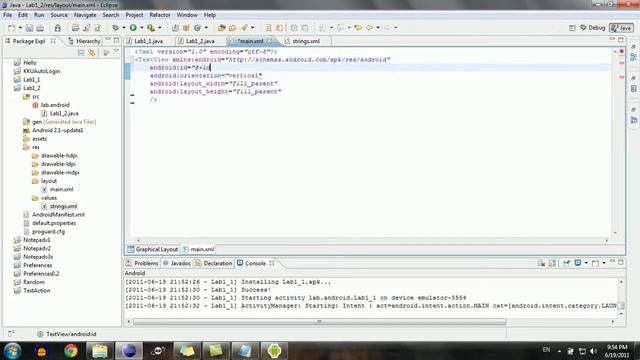Open the Debug configurations dropdown arrow
Viewport: 640px width, 360px height.
click(124, 28)
